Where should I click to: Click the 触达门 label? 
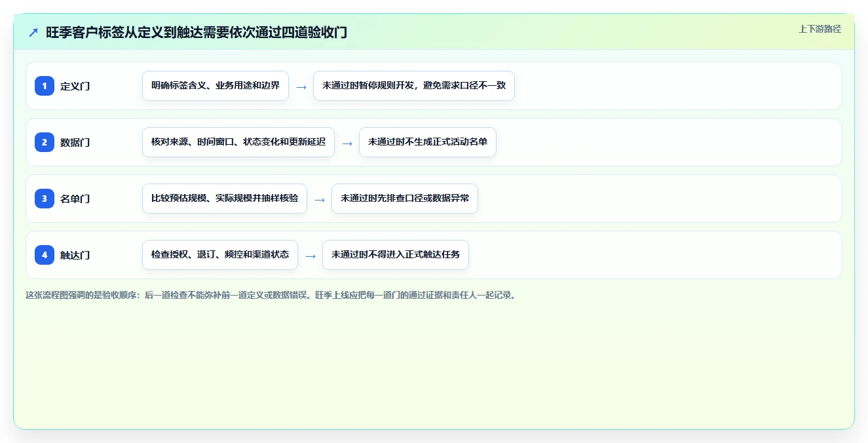[x=75, y=255]
